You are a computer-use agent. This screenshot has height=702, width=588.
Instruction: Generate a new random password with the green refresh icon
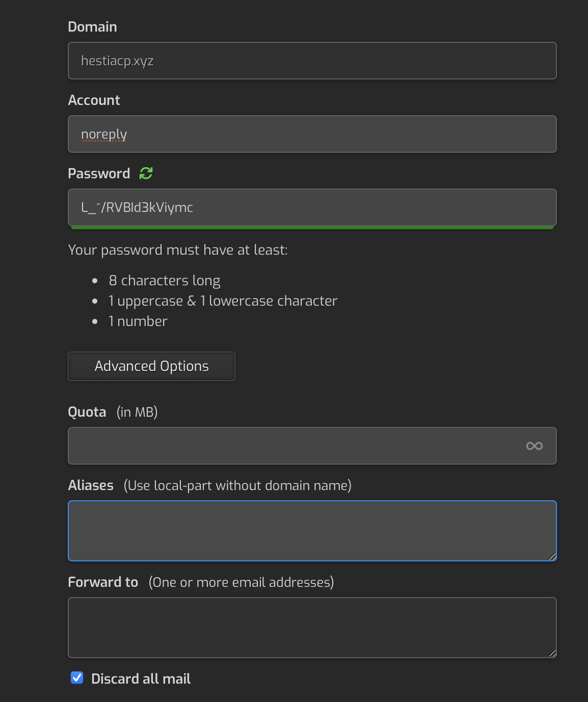(146, 173)
